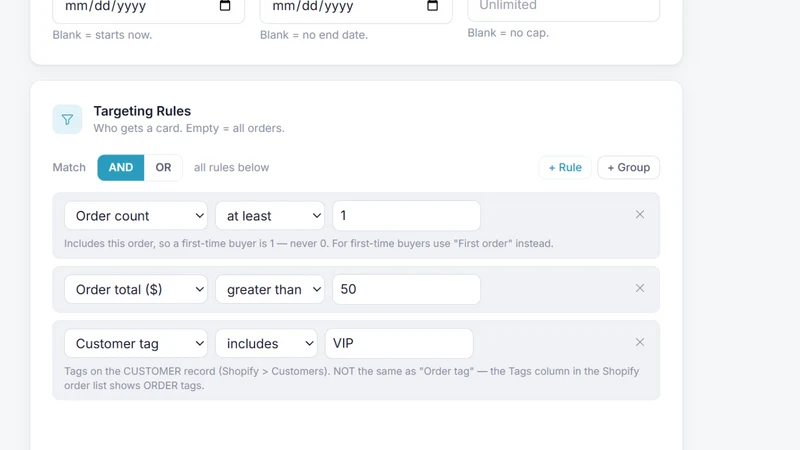Click the 'Blank = starts now.' hint
The image size is (800, 450).
click(103, 35)
